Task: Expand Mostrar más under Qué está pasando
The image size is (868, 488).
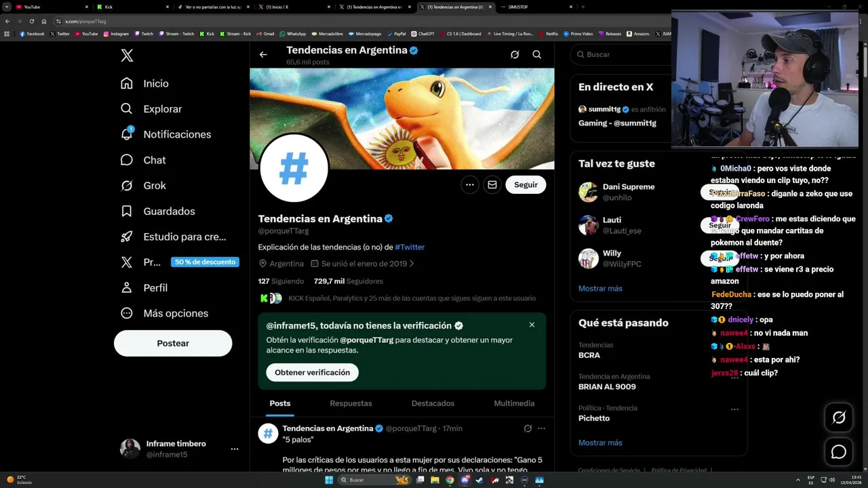Action: 600,443
